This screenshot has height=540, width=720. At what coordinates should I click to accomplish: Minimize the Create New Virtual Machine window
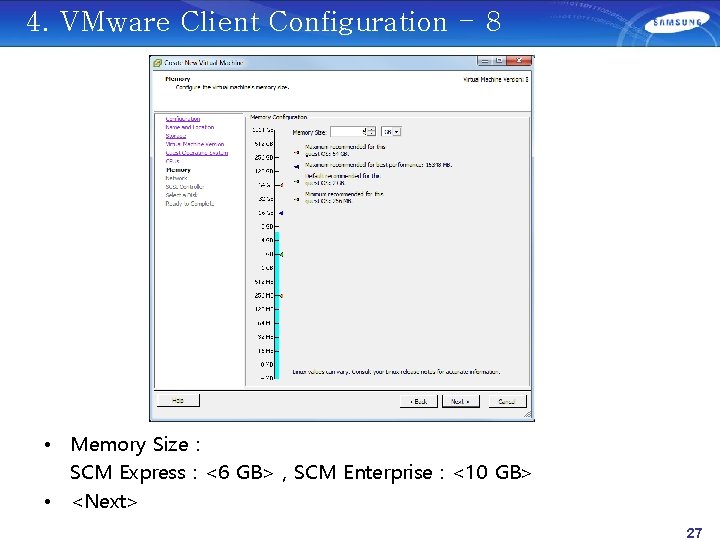[484, 61]
